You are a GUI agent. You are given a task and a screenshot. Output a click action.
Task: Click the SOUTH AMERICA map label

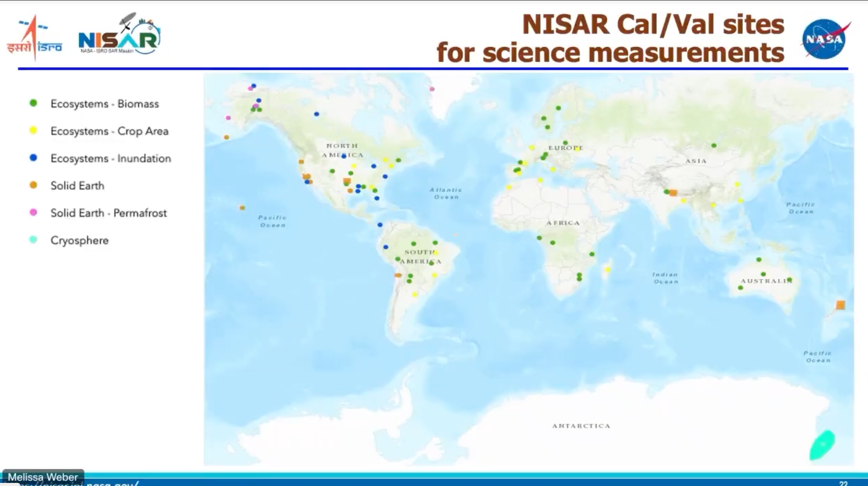(x=421, y=257)
